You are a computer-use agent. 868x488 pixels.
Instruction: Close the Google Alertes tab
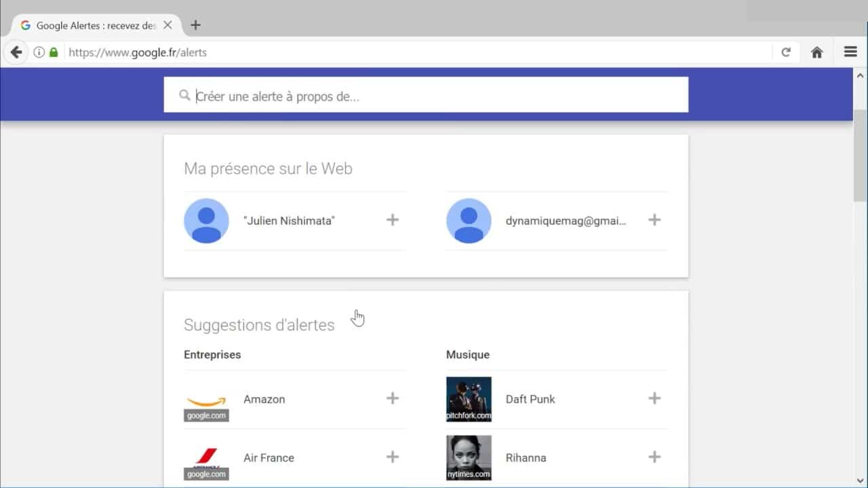(x=168, y=25)
